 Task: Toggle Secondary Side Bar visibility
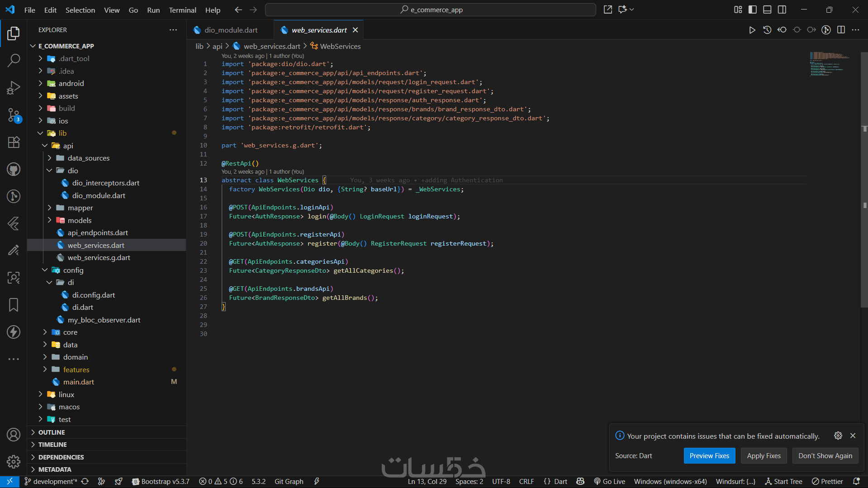tap(782, 9)
